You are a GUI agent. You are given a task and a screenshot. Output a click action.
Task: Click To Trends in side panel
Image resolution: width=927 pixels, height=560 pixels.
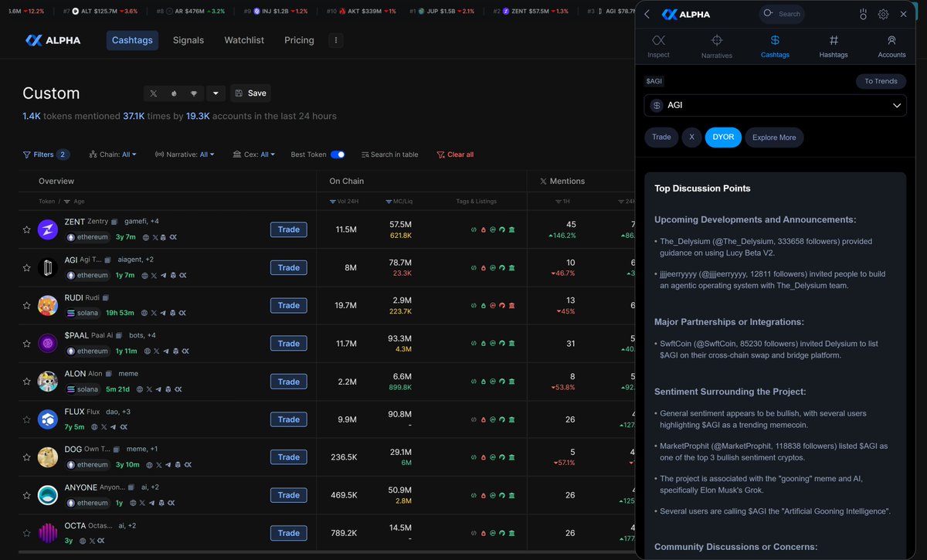coord(881,81)
